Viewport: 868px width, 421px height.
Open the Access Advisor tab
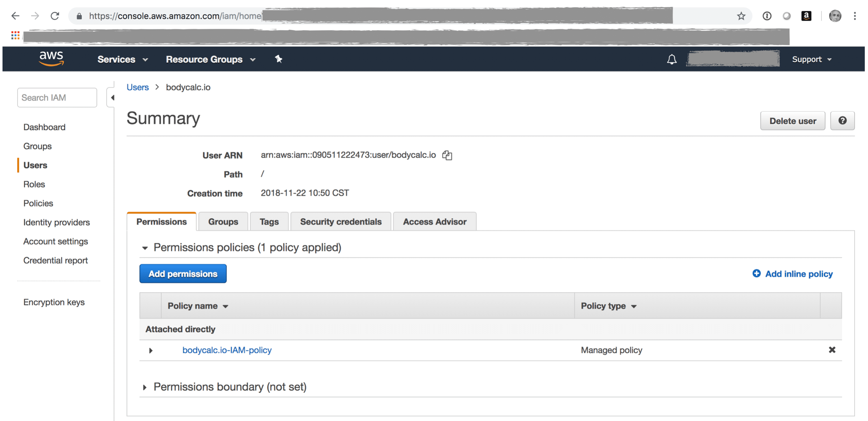click(x=434, y=222)
